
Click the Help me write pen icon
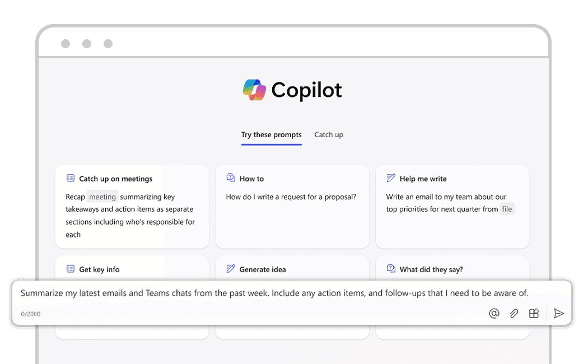[391, 178]
